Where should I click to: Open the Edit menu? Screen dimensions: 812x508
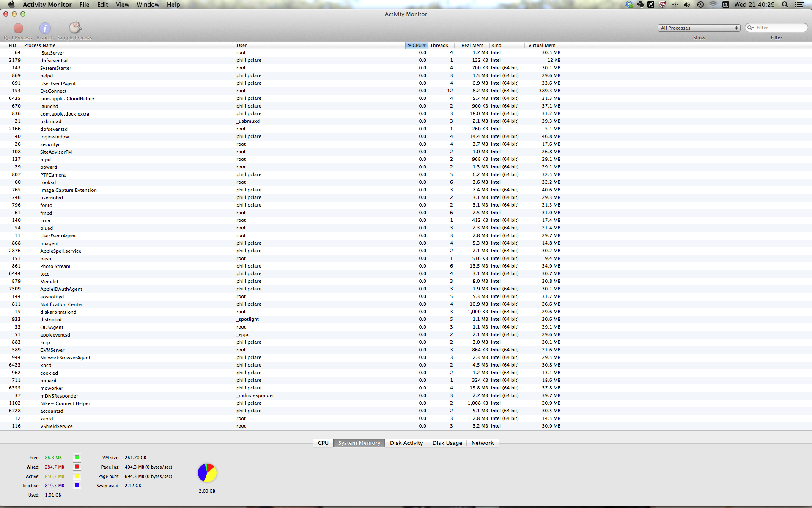click(x=102, y=5)
